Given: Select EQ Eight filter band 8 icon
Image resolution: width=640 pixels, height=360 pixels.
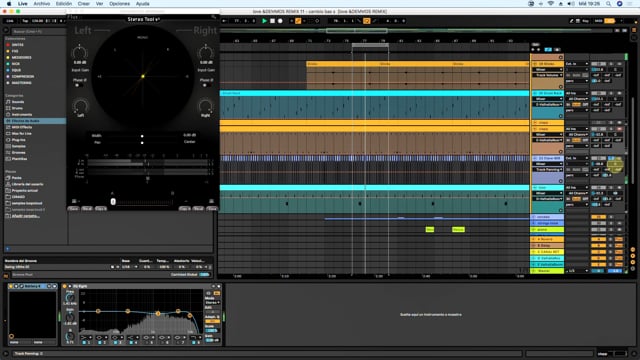Looking at the screenshot, I should coord(193,338).
